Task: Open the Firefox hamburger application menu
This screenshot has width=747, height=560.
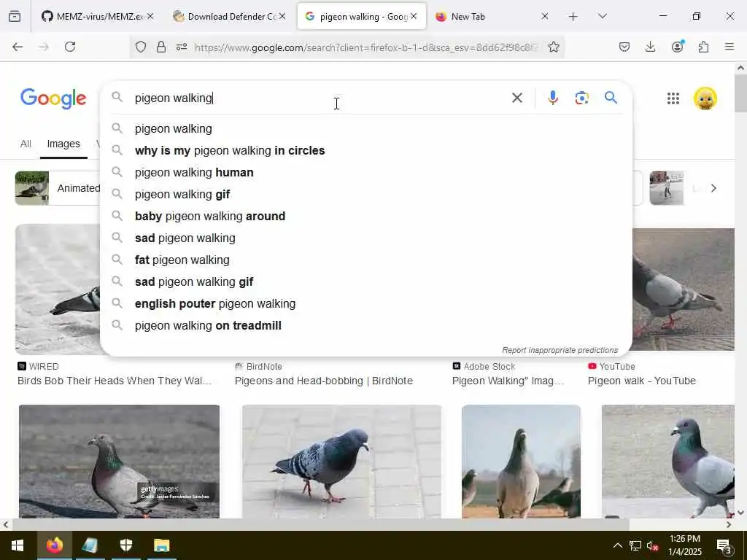Action: tap(729, 47)
